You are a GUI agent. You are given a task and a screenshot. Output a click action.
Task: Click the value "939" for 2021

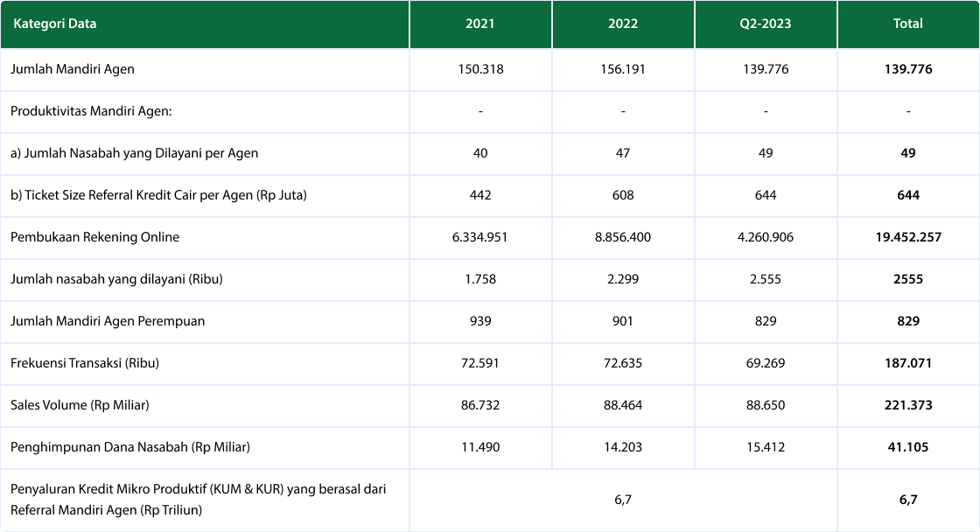pos(480,321)
